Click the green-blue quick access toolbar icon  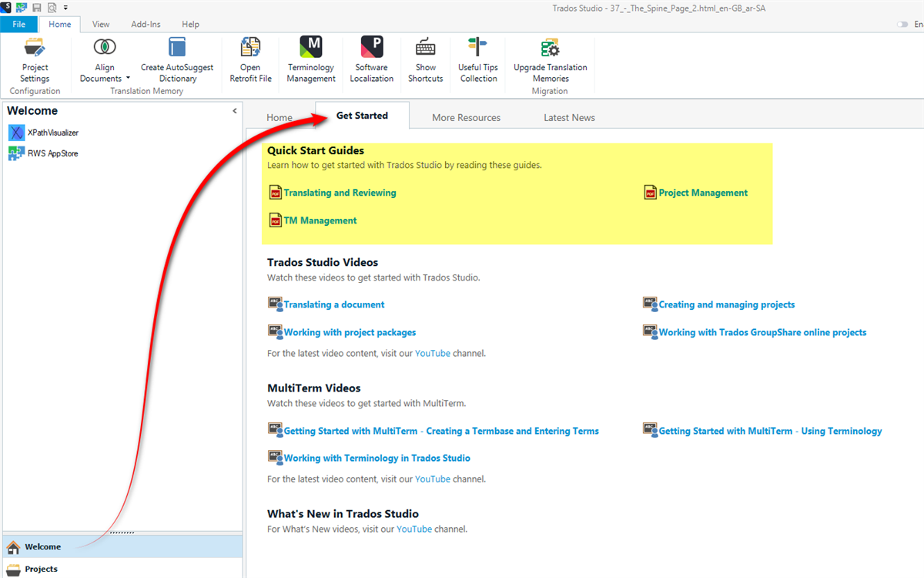pyautogui.click(x=21, y=7)
